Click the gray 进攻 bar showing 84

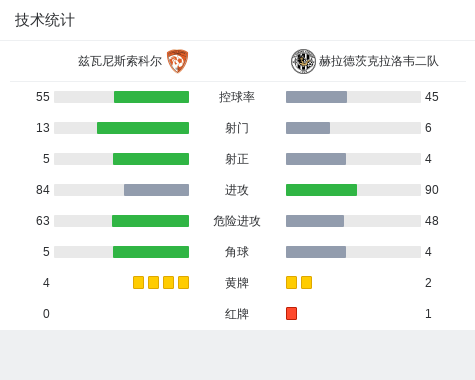click(x=156, y=190)
